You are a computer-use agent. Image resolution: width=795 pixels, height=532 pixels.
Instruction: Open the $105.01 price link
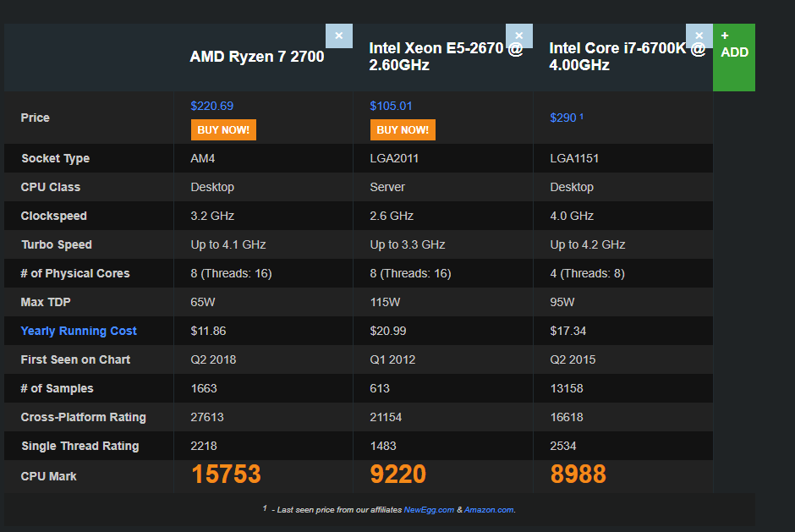391,106
